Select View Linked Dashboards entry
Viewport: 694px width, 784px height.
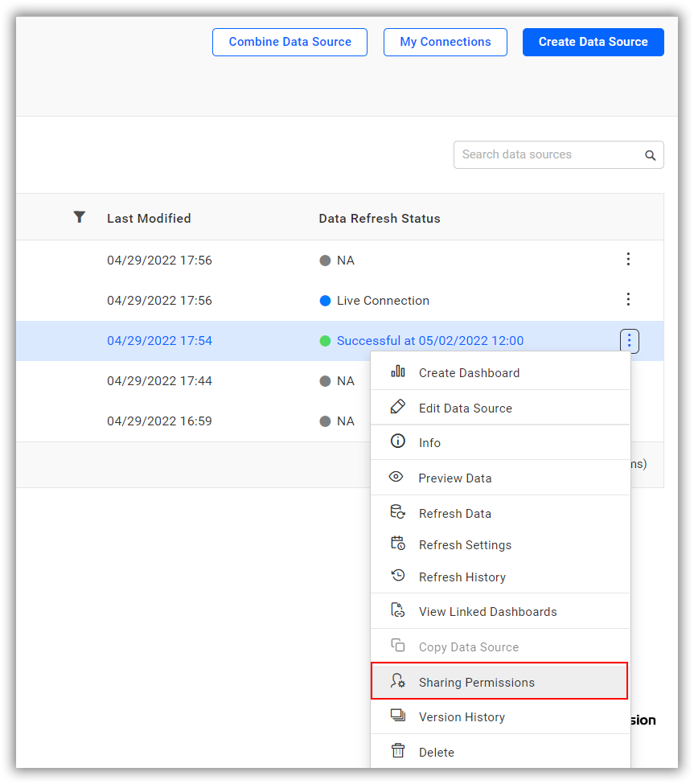(x=500, y=611)
